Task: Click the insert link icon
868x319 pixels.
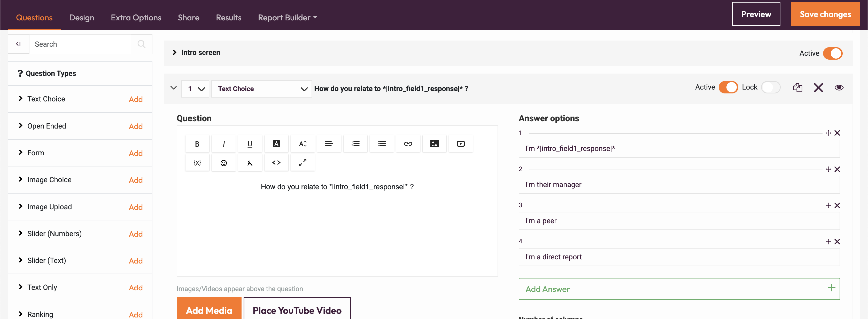Action: tap(408, 144)
